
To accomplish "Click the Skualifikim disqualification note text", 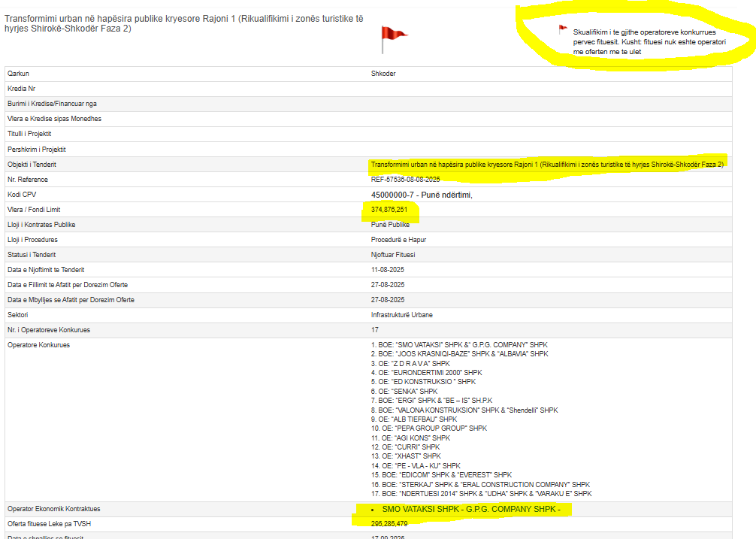I will [x=649, y=42].
